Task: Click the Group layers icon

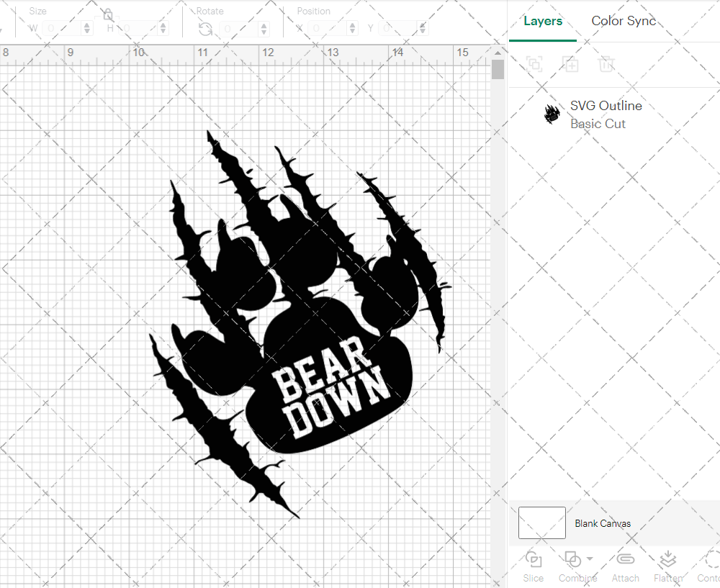Action: [x=534, y=64]
